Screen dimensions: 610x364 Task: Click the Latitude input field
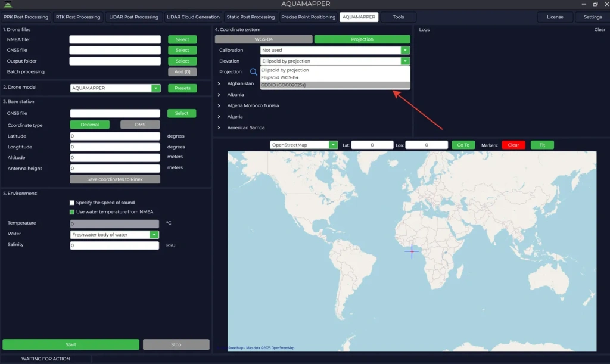click(x=114, y=136)
